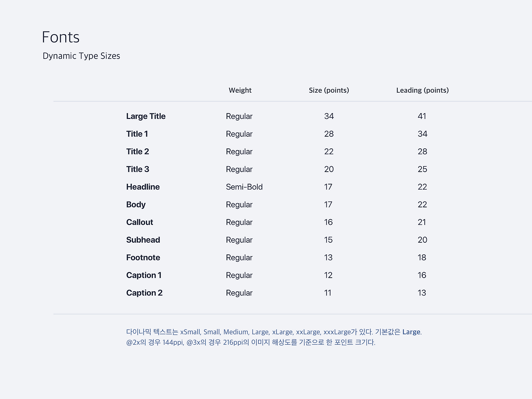Select the Headline row label

click(143, 187)
